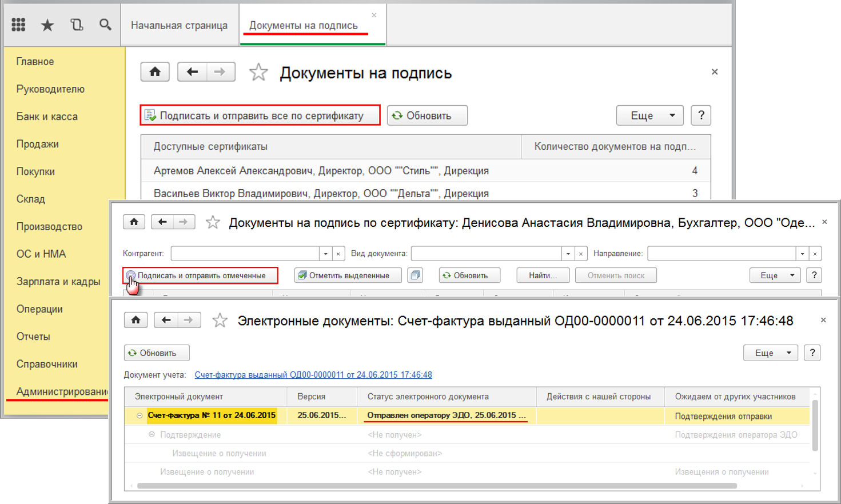Image resolution: width=841 pixels, height=504 pixels.
Task: Open Еще menu in certificate documents window
Action: point(775,275)
